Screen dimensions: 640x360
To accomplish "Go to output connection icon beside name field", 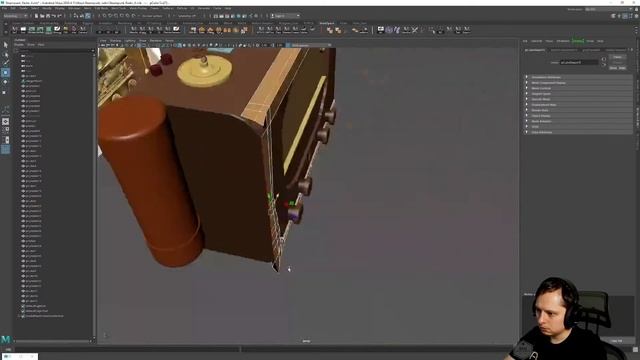I will click(x=604, y=64).
